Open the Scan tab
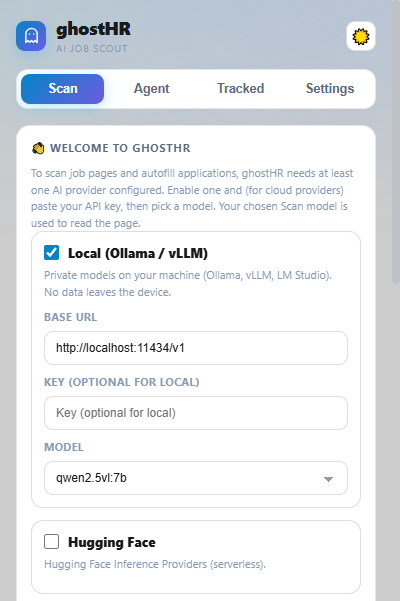Screen dimensions: 400x601 tap(62, 89)
